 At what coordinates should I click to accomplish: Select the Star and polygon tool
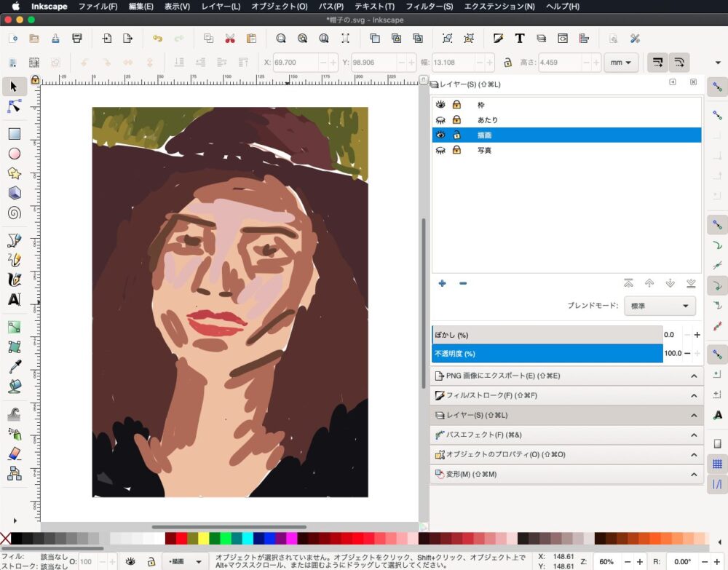[x=14, y=173]
